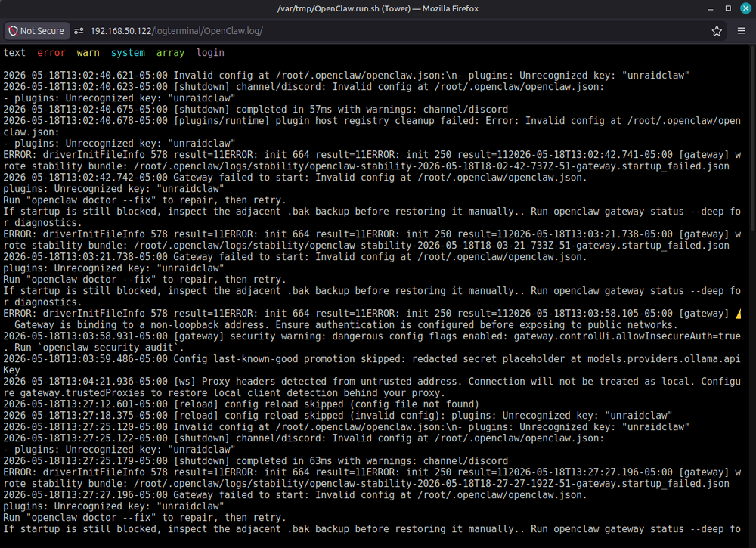
Task: Click 'Invalid config' line at 13:27:25.120
Action: tap(346, 427)
